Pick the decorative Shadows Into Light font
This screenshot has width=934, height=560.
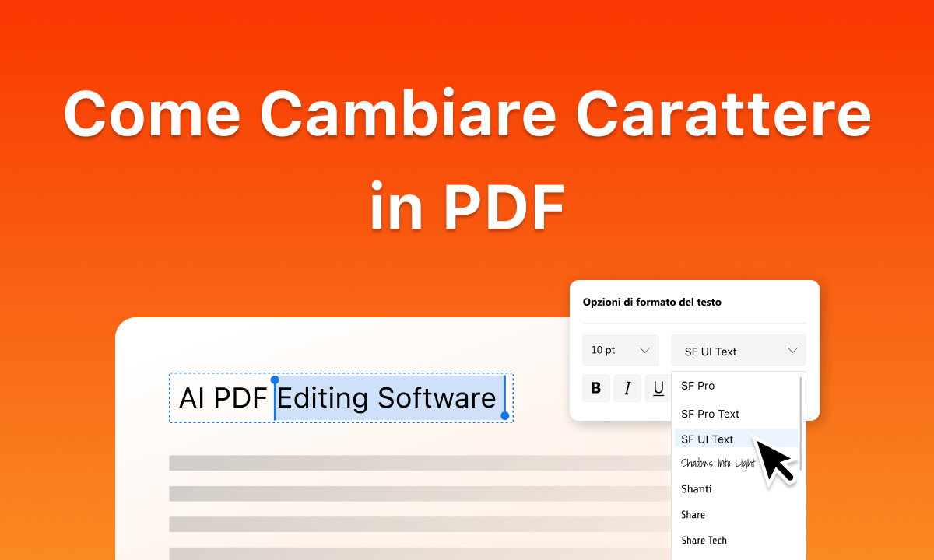(x=716, y=464)
